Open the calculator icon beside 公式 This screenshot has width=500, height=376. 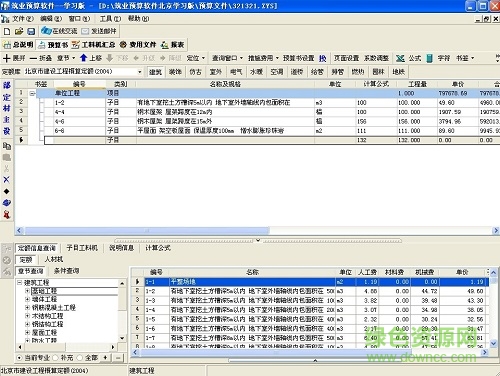(x=430, y=58)
